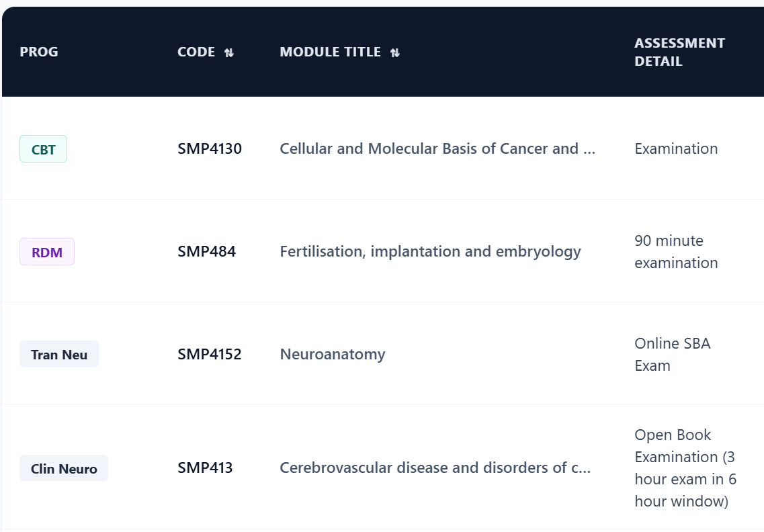
Task: Click the sort icon next to MODULE TITLE
Action: (x=395, y=52)
